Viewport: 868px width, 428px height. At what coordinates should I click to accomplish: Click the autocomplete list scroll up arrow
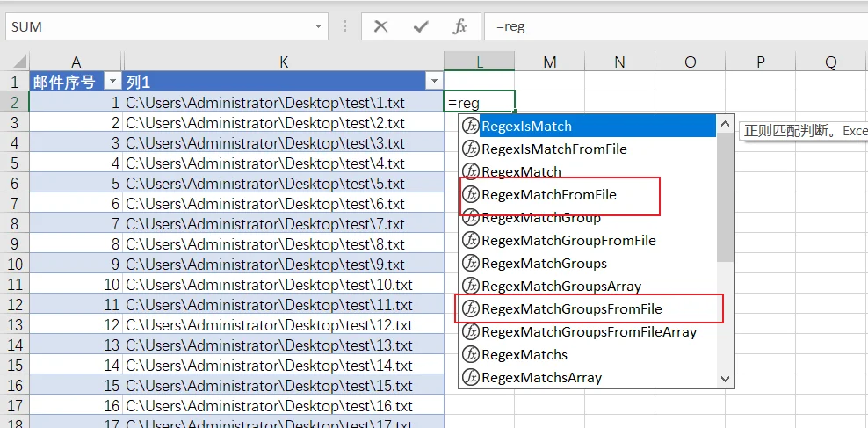click(725, 124)
